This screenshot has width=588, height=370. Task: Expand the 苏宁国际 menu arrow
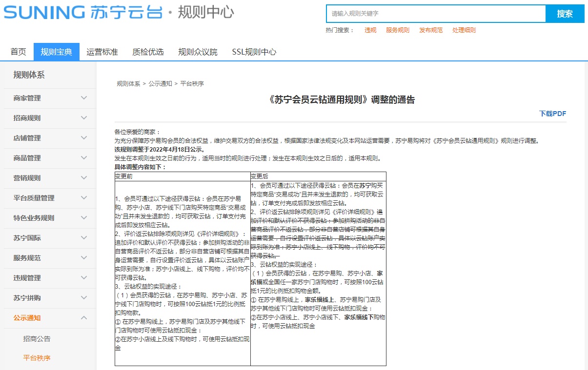click(x=84, y=238)
